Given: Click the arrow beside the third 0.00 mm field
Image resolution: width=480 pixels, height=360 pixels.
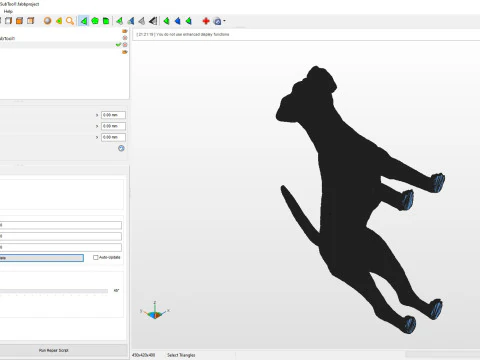Looking at the screenshot, I should 97,137.
